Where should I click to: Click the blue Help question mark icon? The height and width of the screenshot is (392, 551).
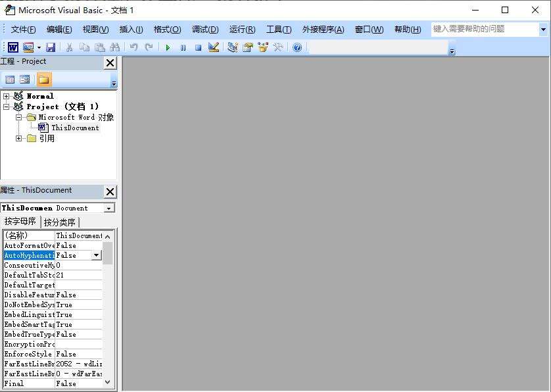(x=297, y=47)
